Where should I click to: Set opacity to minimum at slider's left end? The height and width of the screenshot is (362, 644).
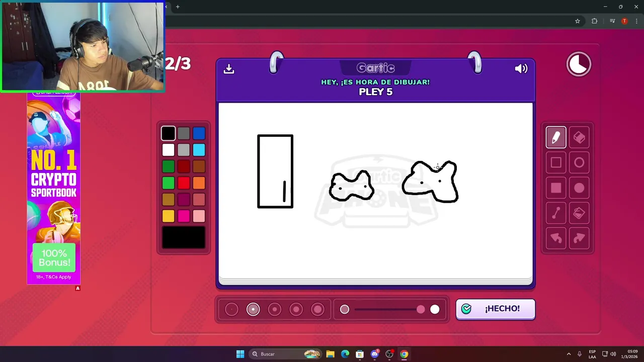tap(345, 309)
